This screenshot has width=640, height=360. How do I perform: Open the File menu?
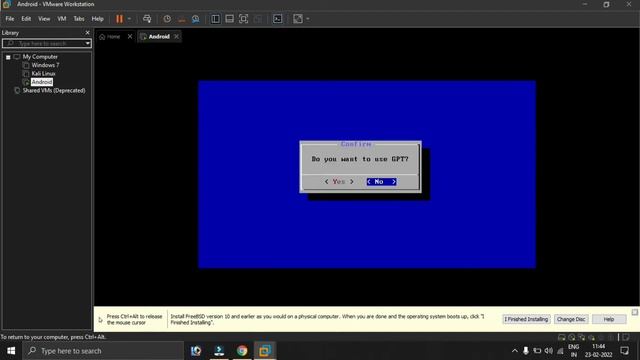click(10, 19)
